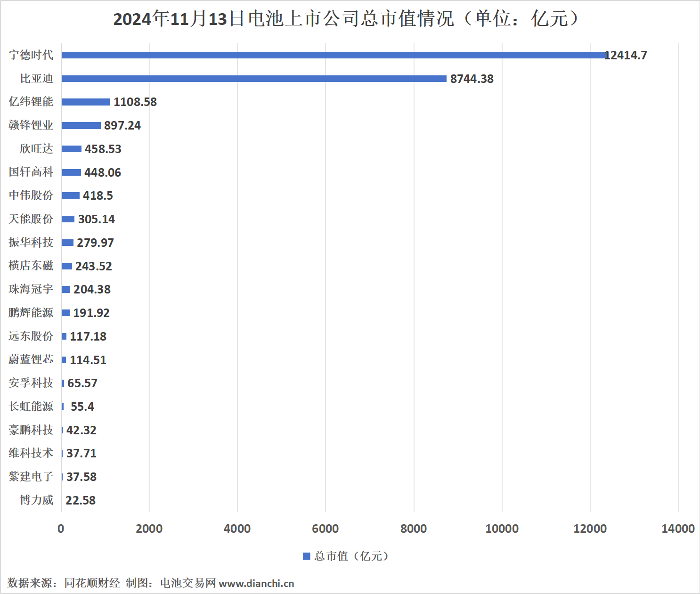Click category label 豪鹏科技
The width and height of the screenshot is (700, 594).
pyautogui.click(x=31, y=430)
